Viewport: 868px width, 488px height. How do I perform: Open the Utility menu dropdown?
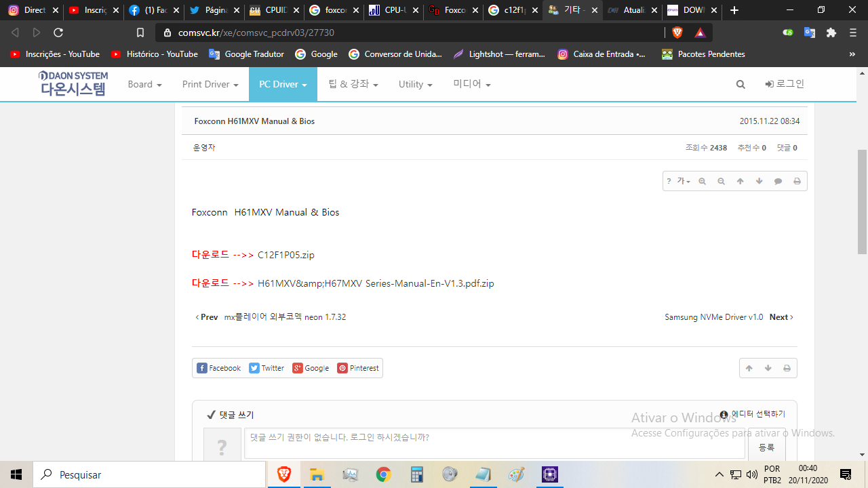pos(415,84)
